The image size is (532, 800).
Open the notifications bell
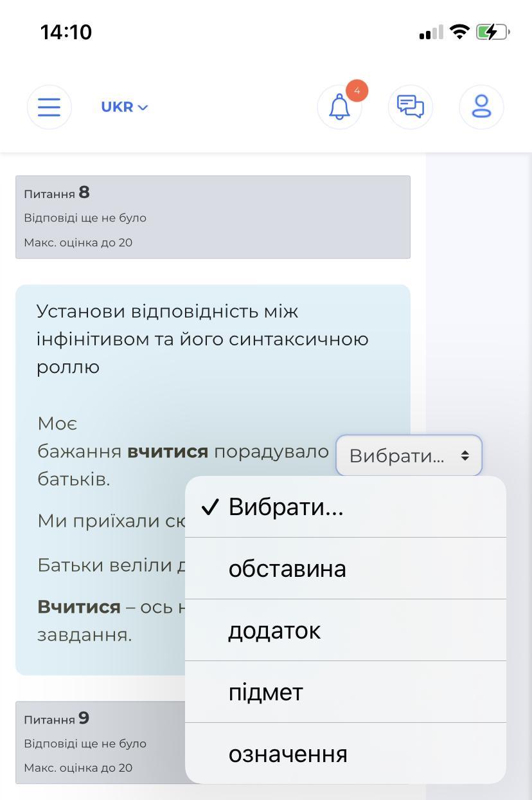pyautogui.click(x=339, y=107)
